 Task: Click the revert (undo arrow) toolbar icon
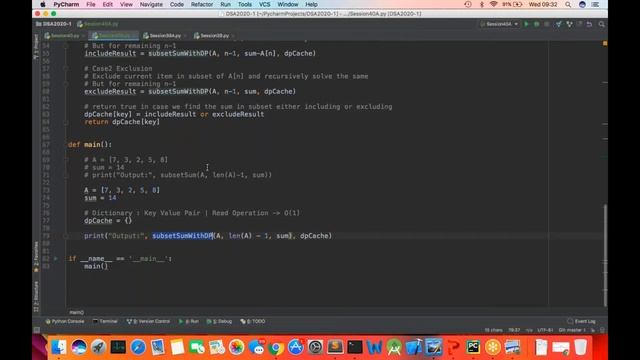(x=589, y=24)
